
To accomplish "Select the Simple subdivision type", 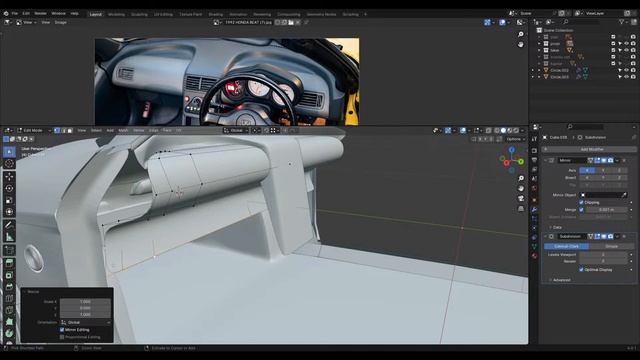I will pos(611,247).
